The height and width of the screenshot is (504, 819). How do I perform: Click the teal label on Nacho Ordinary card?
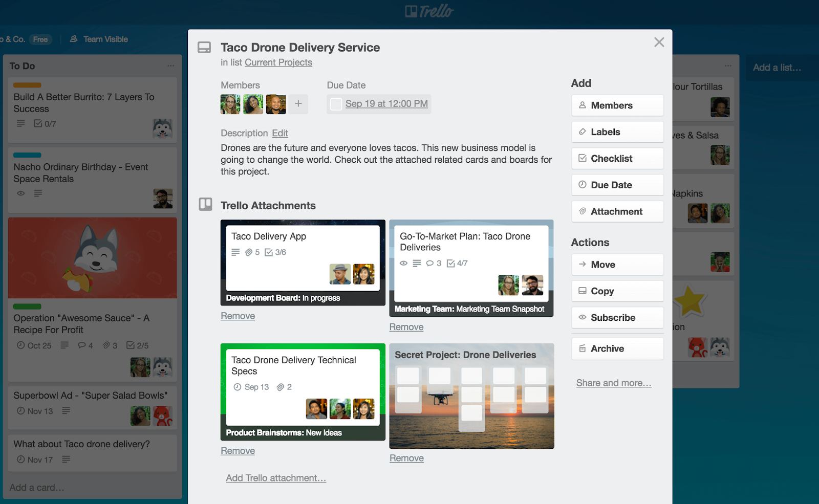[x=27, y=155]
